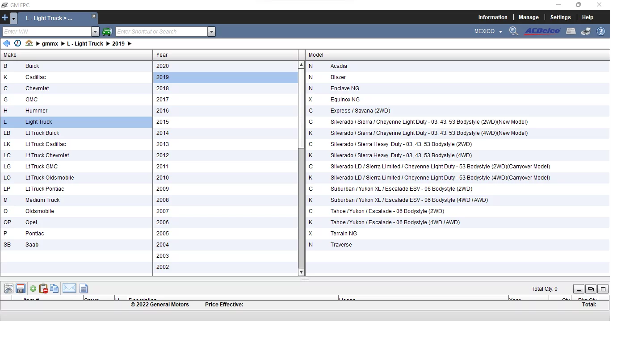Open the Information menu

click(492, 17)
